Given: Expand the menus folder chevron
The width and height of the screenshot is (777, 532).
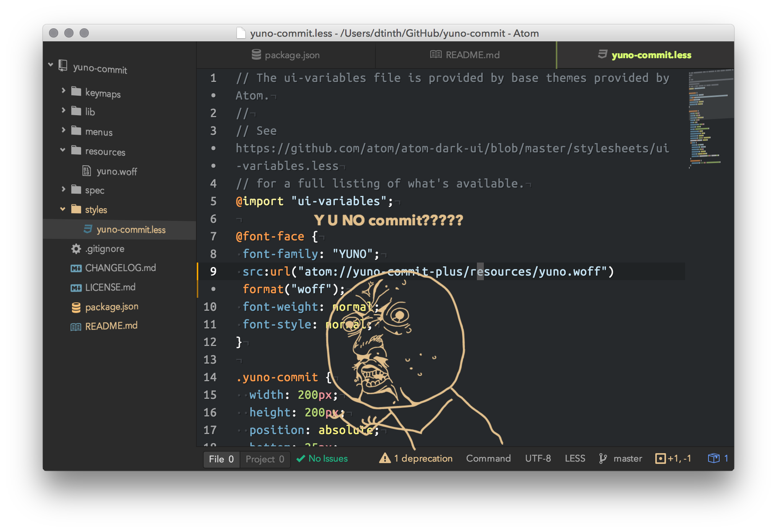Looking at the screenshot, I should (64, 130).
